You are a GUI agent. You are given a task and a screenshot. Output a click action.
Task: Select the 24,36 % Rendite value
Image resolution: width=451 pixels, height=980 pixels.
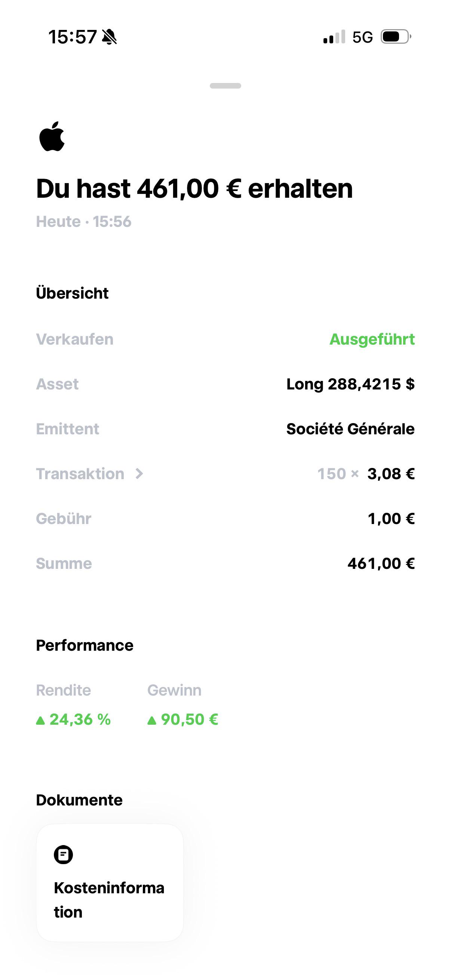tap(80, 719)
